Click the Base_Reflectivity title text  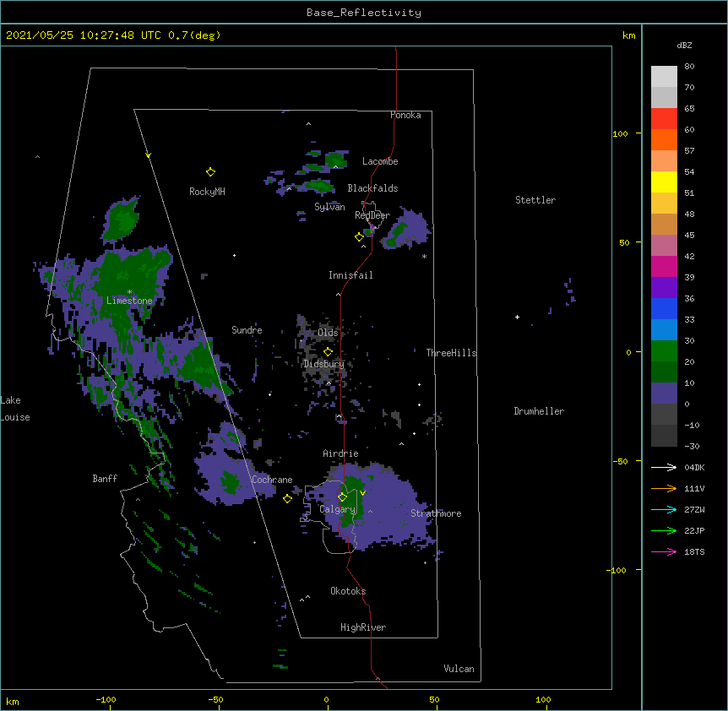[x=364, y=13]
